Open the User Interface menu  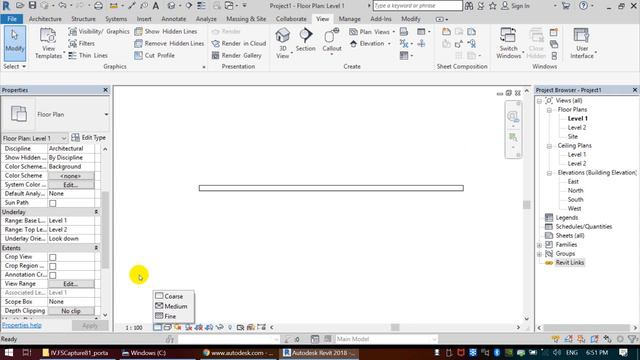tap(582, 43)
